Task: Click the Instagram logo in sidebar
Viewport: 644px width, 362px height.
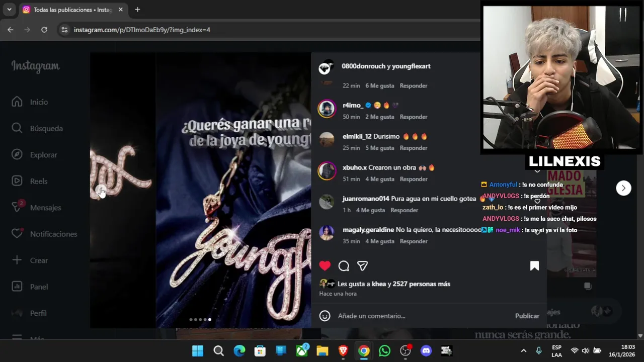Action: [35, 66]
